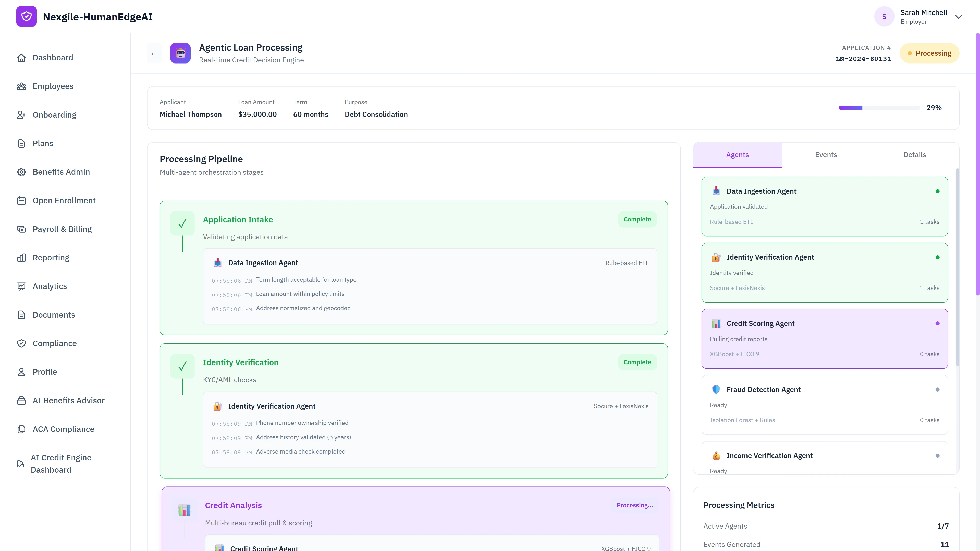Click the Agentic Loan Processing robot icon
Viewport: 980px width, 551px height.
click(x=180, y=53)
